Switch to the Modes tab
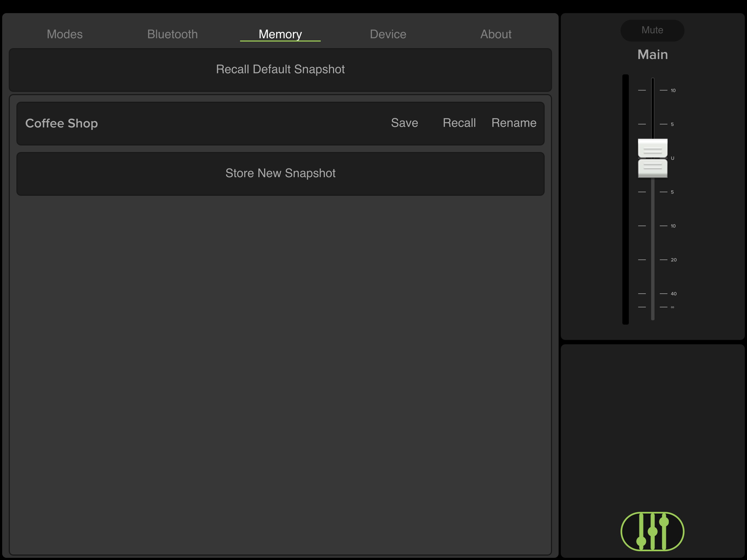 [65, 34]
